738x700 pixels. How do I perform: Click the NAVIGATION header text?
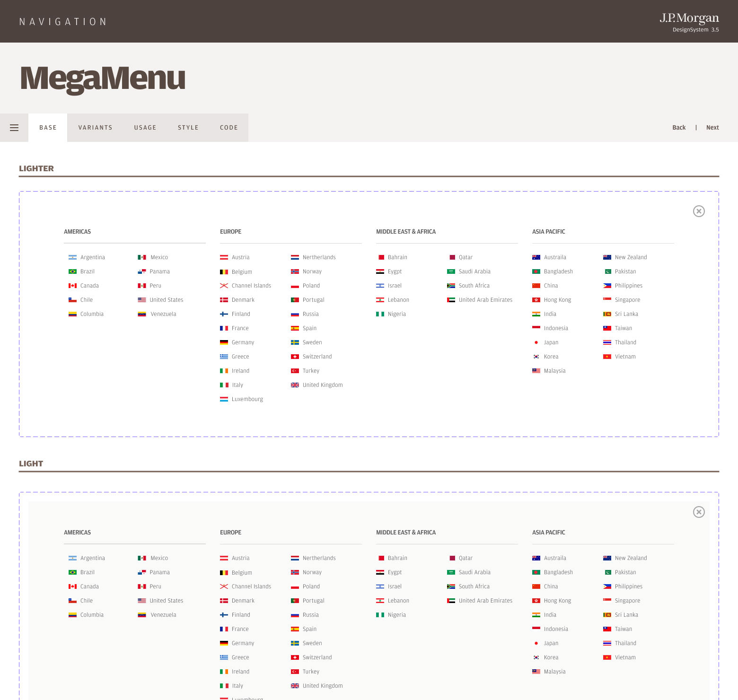[63, 22]
